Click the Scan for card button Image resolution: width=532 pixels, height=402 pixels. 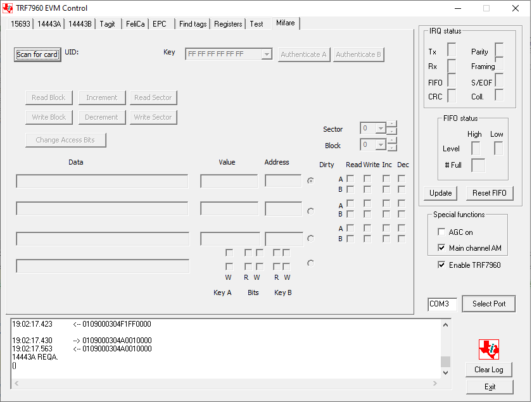pos(37,54)
